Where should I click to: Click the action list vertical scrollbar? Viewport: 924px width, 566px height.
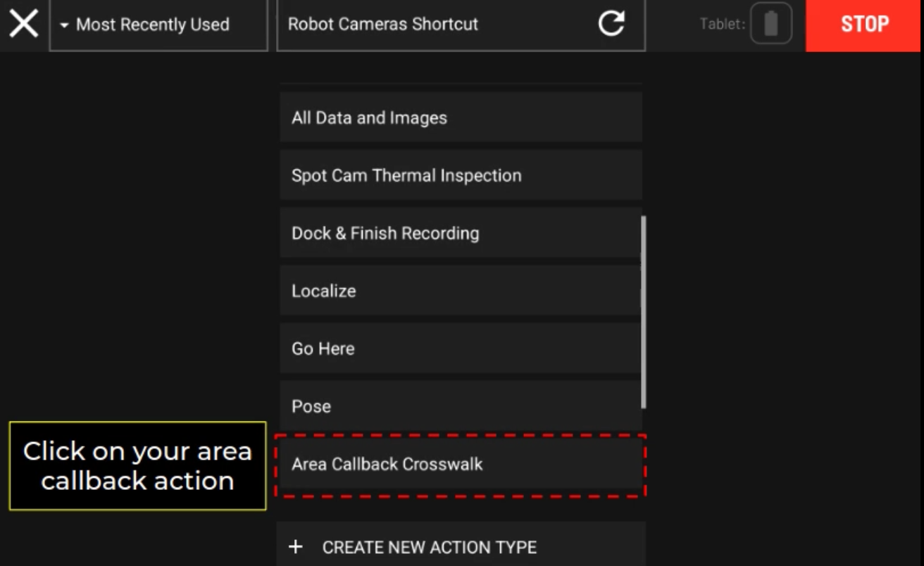(x=644, y=311)
